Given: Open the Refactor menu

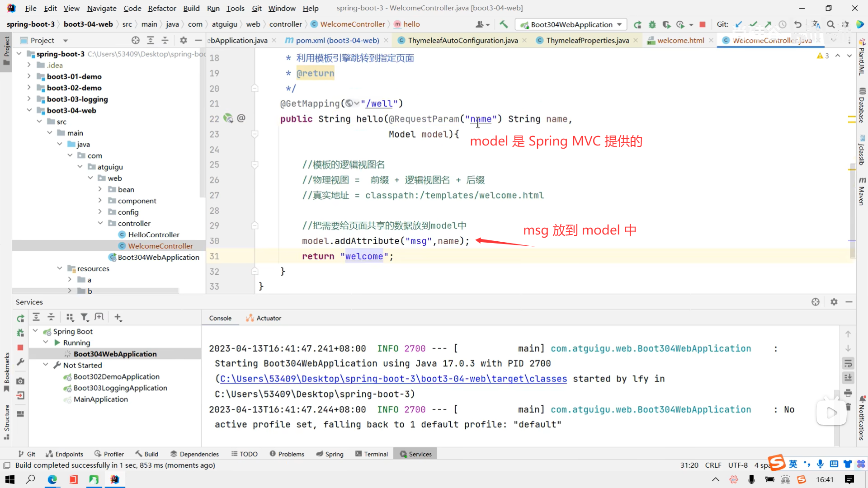Looking at the screenshot, I should pos(162,8).
